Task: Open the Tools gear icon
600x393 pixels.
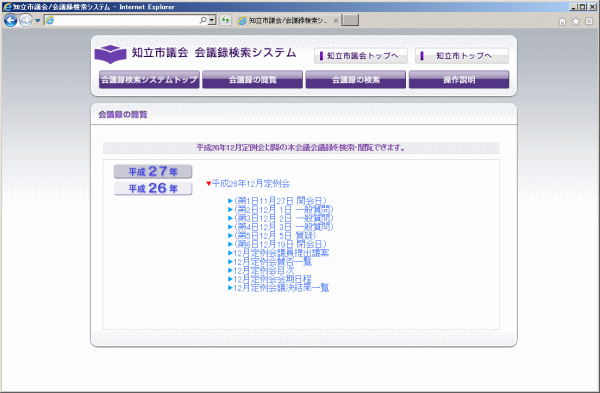Action: pyautogui.click(x=589, y=21)
